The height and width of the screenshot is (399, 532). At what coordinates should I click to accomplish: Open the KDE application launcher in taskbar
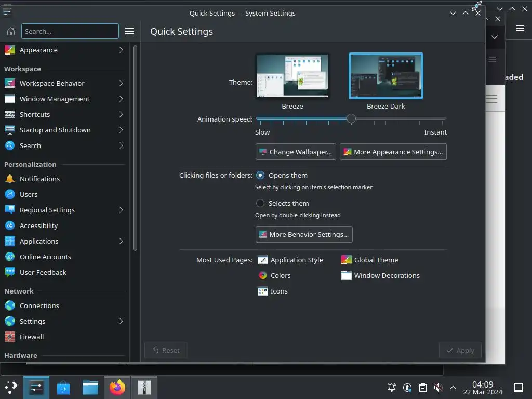click(11, 387)
